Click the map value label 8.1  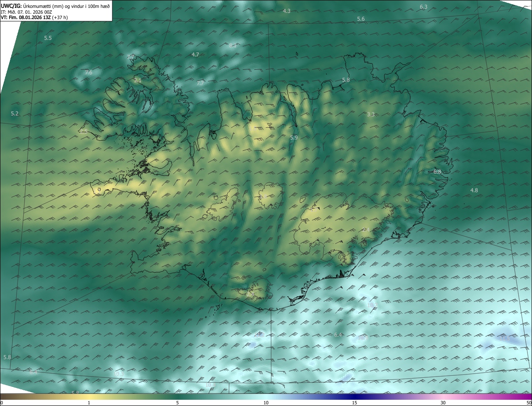point(233,46)
